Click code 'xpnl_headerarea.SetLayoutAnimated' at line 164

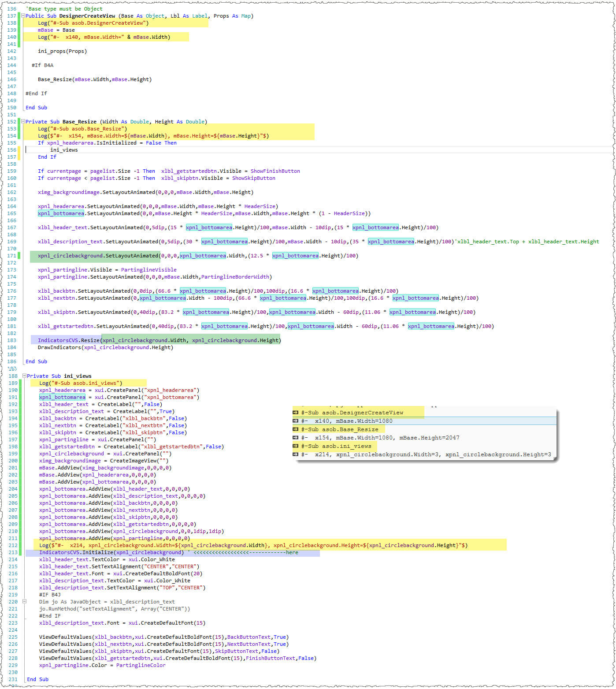click(x=89, y=206)
